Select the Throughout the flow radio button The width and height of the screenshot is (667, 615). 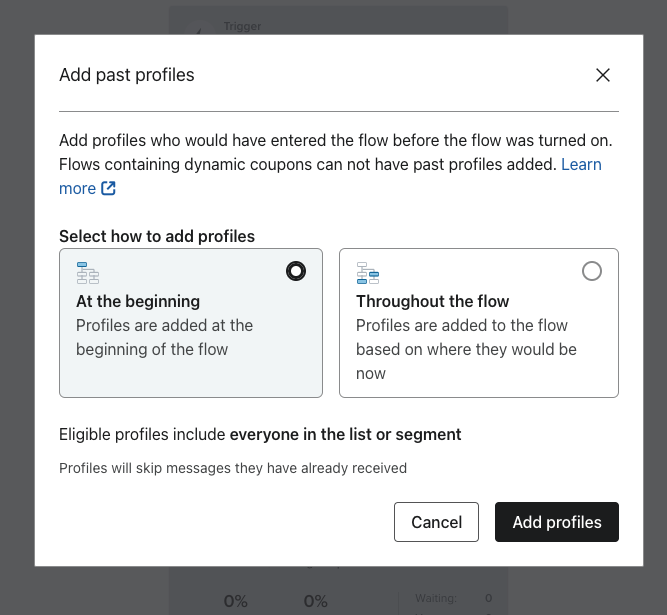(x=591, y=271)
